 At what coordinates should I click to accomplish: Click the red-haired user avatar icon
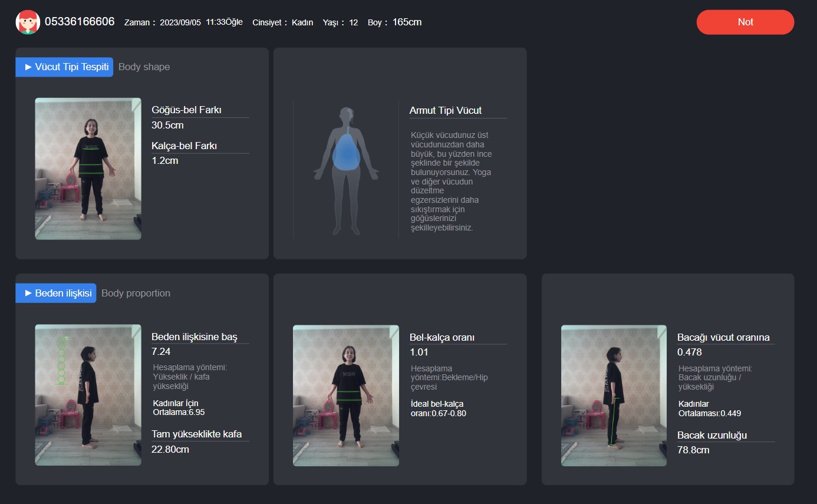point(28,22)
